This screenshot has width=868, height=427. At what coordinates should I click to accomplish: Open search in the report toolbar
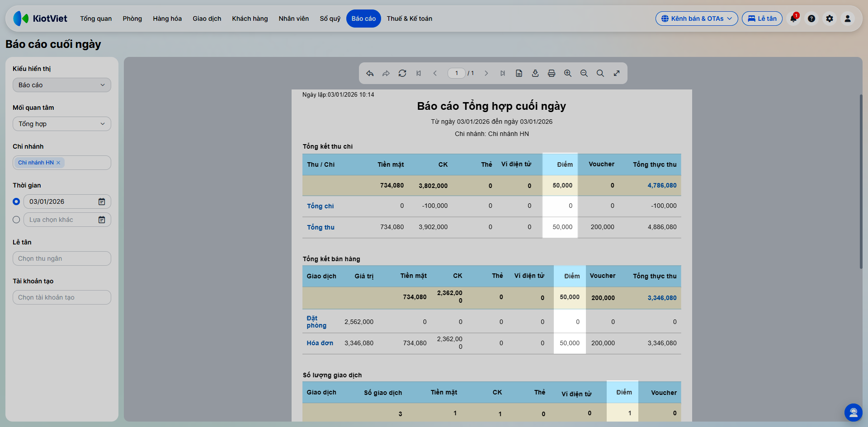[x=600, y=73]
